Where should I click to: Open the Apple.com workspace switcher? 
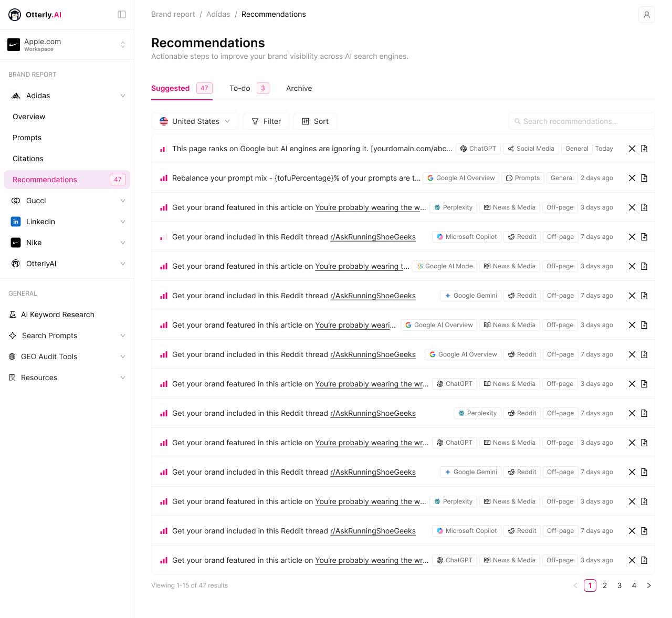click(x=67, y=45)
